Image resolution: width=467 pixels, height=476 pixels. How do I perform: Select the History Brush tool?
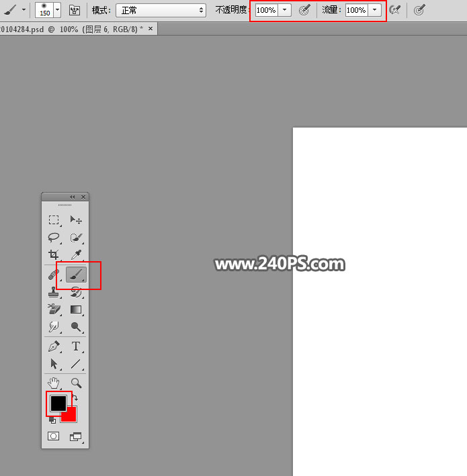click(x=76, y=292)
